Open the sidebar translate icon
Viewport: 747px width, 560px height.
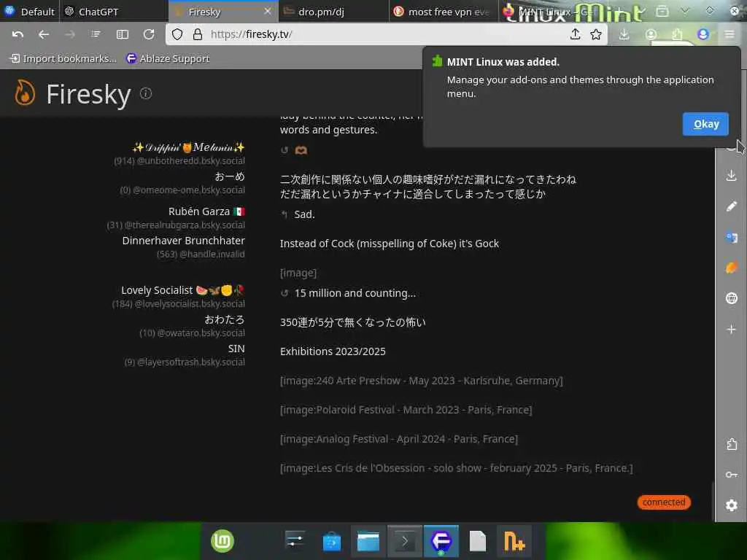(731, 237)
